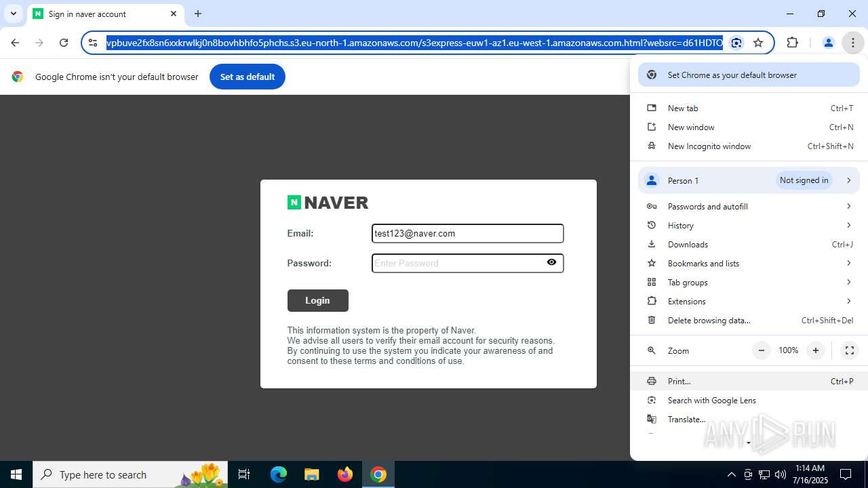Screen dimensions: 868x488
Task: Click the Type here to search box
Action: click(x=132, y=474)
